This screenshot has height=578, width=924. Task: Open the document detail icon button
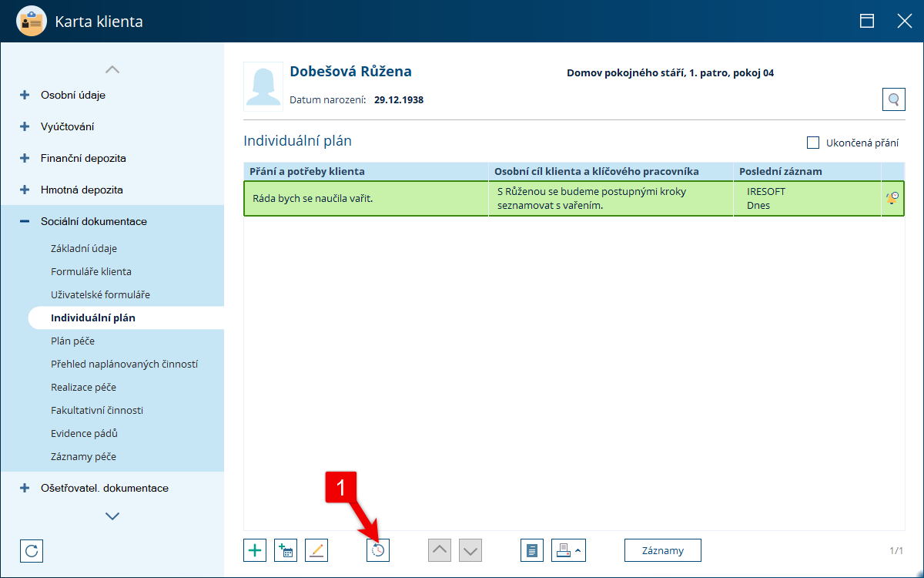532,550
